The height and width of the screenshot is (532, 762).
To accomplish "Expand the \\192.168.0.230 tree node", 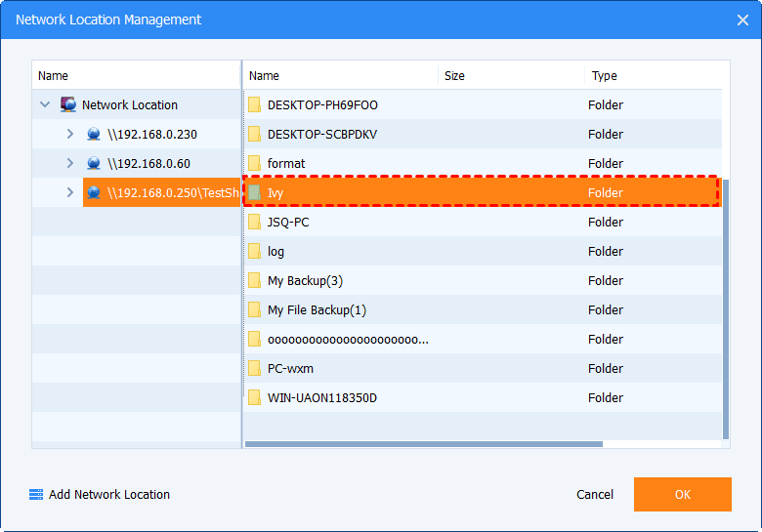I will coord(69,134).
